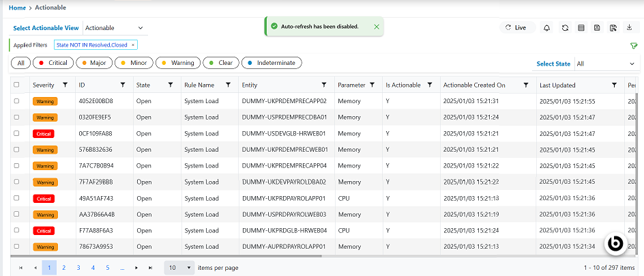Screen dimensions: 644x276
Task: Click the download icon in toolbar
Action: [629, 28]
